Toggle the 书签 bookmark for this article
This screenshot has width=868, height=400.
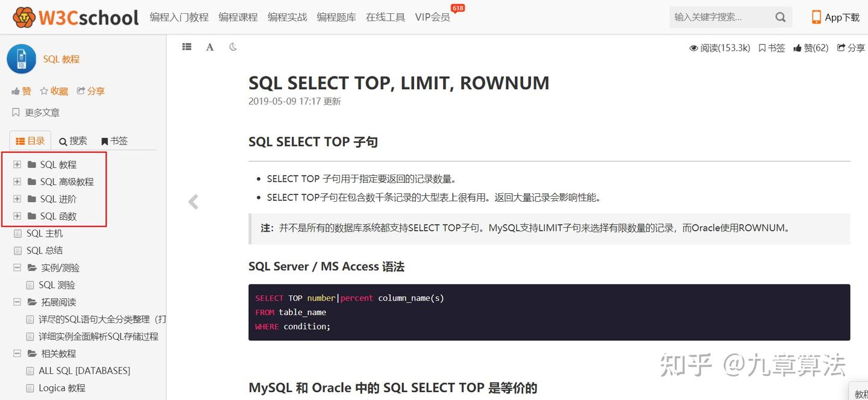pos(771,48)
